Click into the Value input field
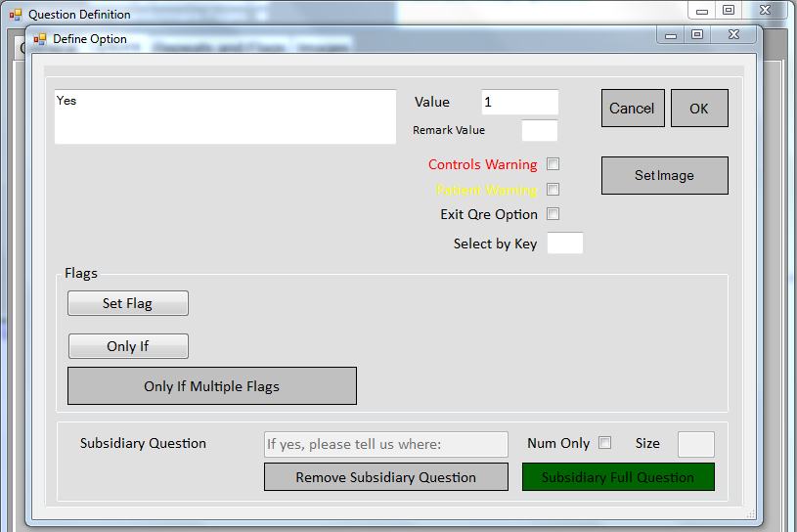797x532 pixels. click(x=519, y=103)
